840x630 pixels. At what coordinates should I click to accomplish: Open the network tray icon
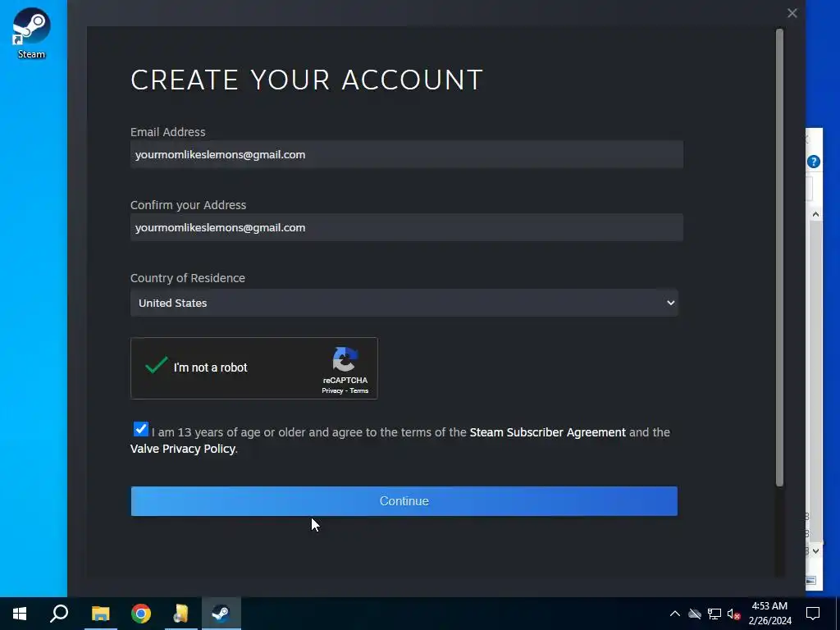point(714,614)
